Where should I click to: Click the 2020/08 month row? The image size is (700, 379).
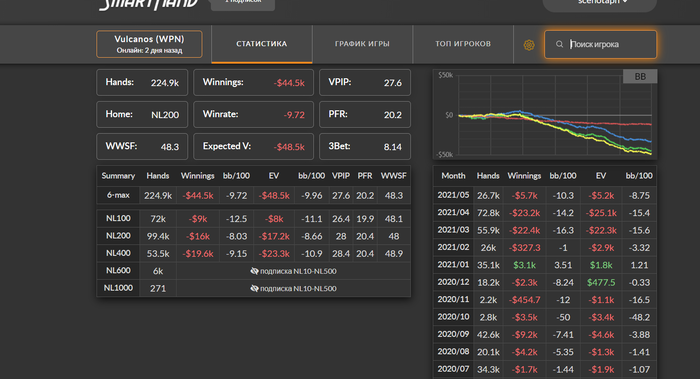coord(545,352)
